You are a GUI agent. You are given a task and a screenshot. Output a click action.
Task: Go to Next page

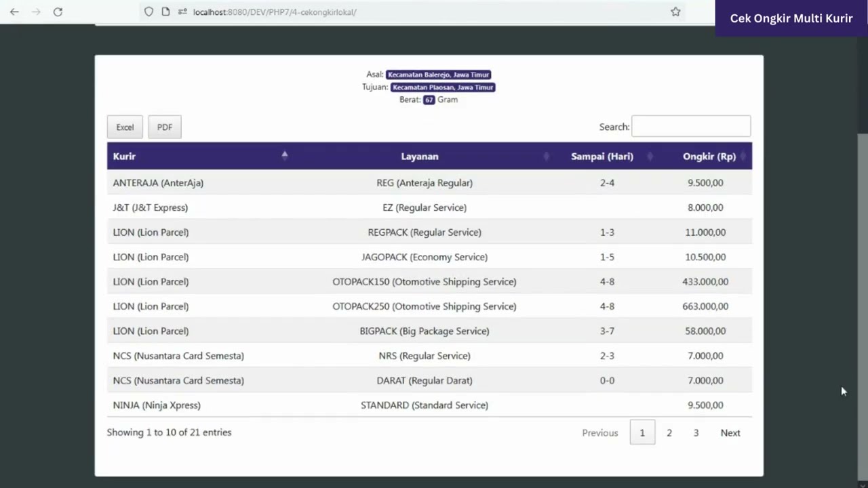pos(730,432)
